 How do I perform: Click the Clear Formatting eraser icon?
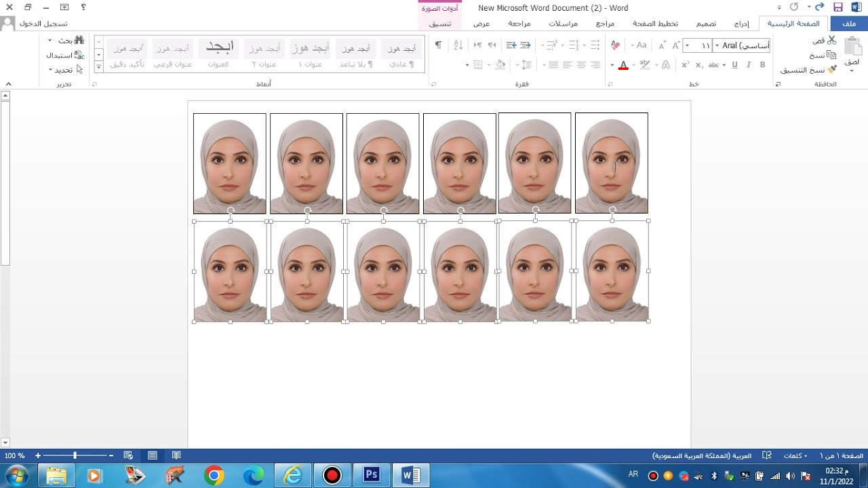[615, 45]
